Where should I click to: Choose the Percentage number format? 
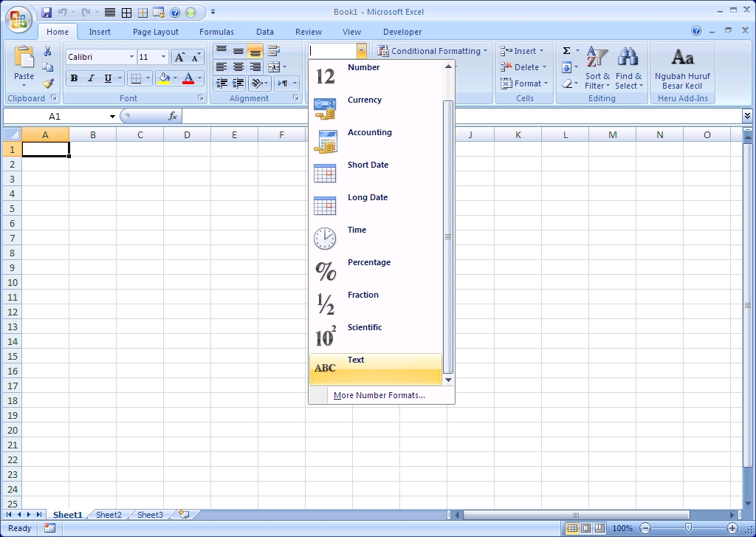(376, 271)
